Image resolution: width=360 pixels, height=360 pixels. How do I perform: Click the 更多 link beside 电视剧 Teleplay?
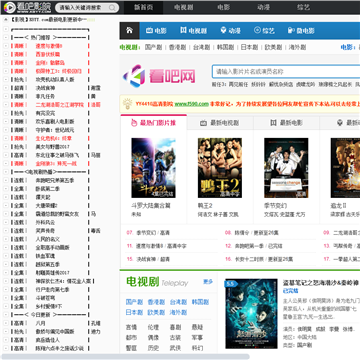pos(208,282)
